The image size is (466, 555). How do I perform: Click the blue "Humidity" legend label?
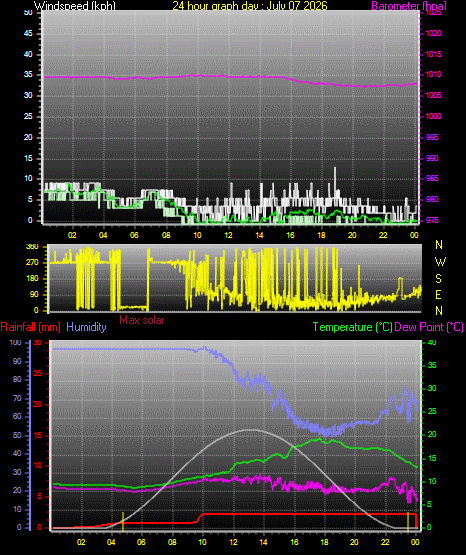coord(86,327)
